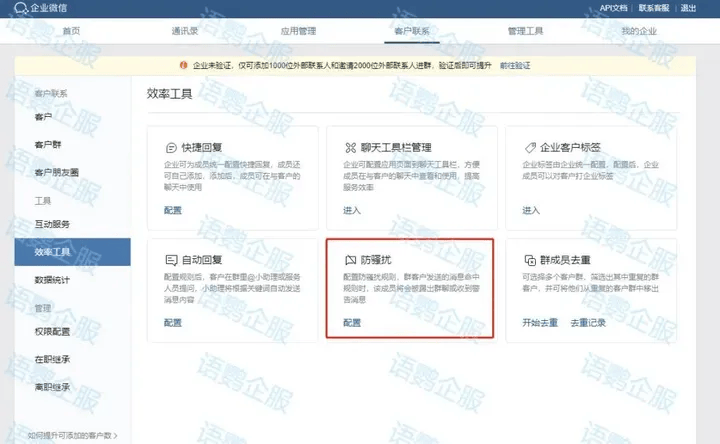This screenshot has width=720, height=444.
Task: Open the 管理工具 tab
Action: (x=525, y=32)
